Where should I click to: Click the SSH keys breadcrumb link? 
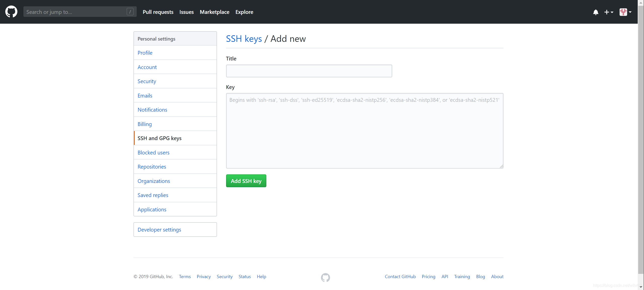click(244, 39)
